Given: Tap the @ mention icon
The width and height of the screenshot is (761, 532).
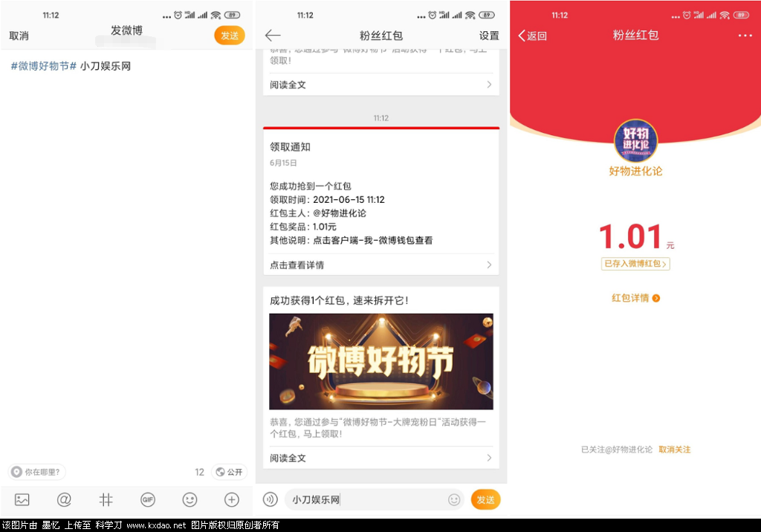Looking at the screenshot, I should pyautogui.click(x=64, y=500).
